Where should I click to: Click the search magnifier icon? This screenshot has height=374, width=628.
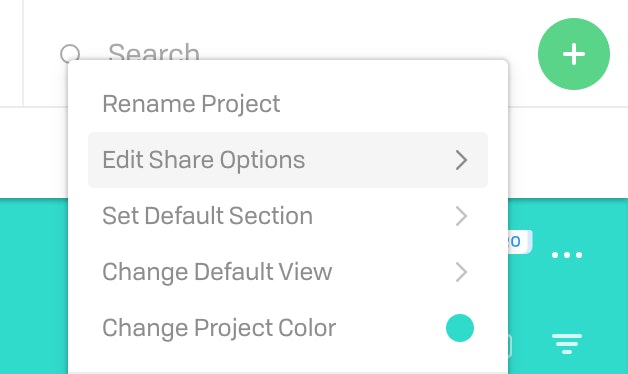70,54
